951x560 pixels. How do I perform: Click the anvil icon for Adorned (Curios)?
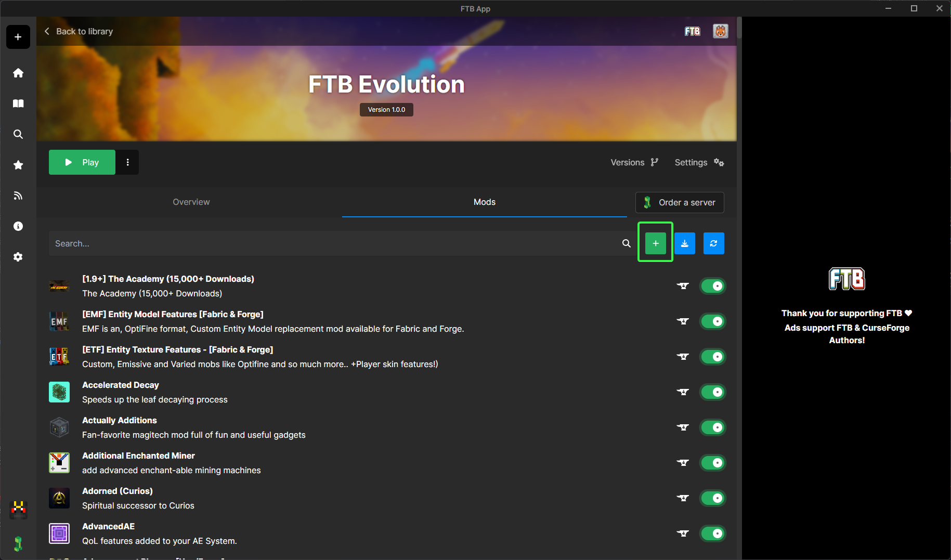683,498
